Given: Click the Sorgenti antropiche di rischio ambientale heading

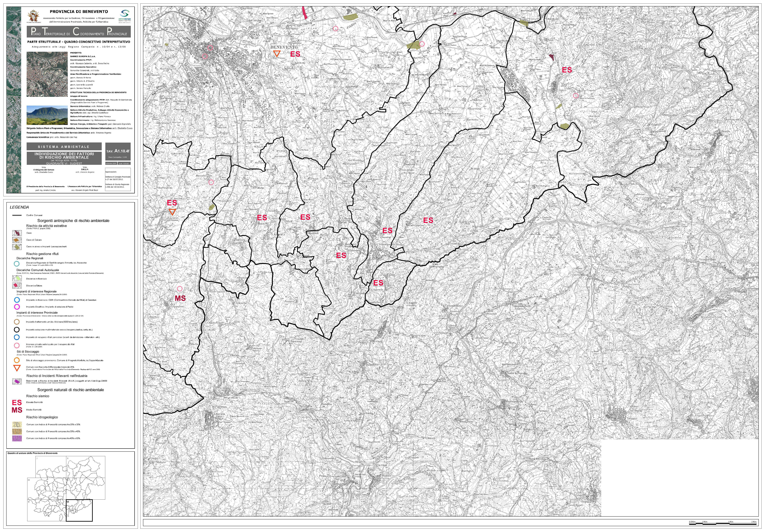Looking at the screenshot, I should point(73,221).
